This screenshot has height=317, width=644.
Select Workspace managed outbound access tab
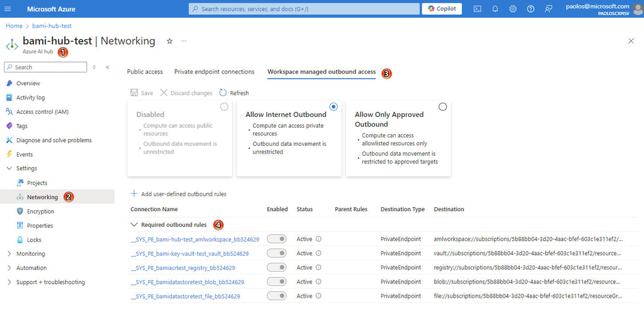click(x=322, y=72)
